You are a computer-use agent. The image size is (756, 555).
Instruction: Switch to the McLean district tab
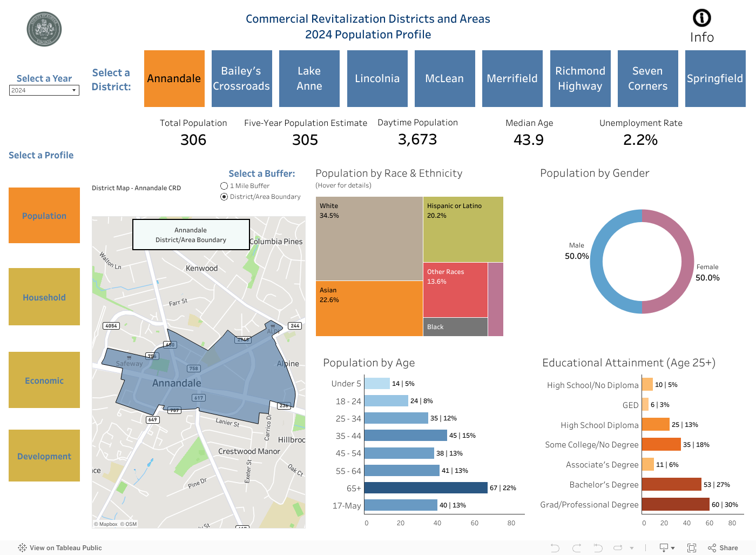[444, 78]
